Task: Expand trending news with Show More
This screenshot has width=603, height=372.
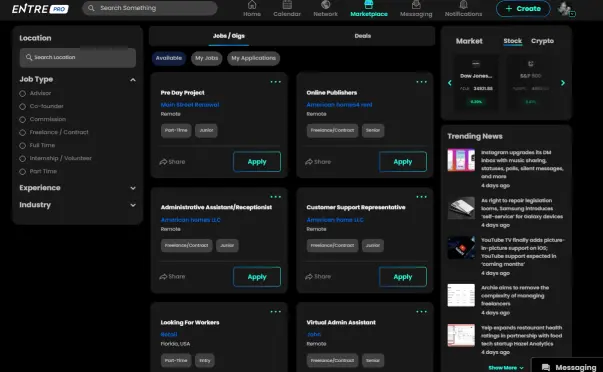Action: pyautogui.click(x=506, y=368)
